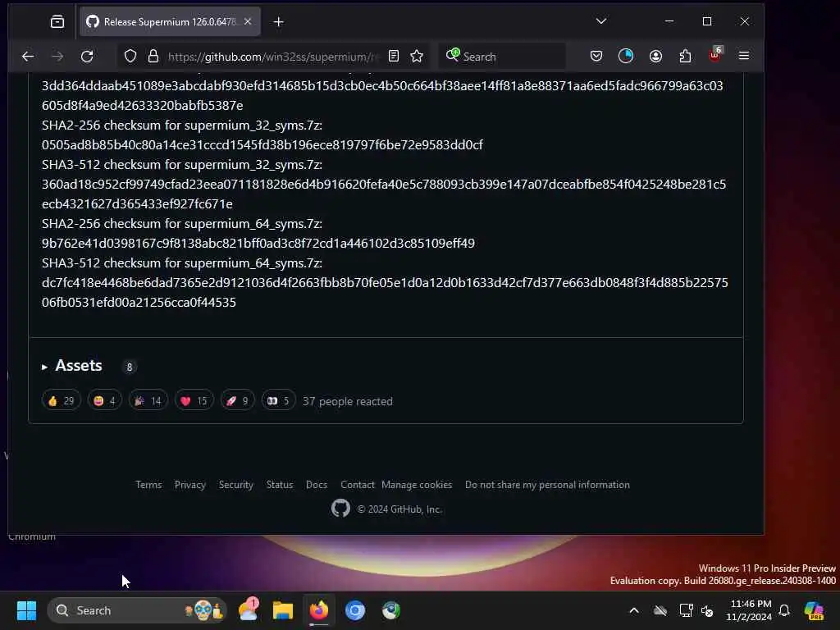Focus the browser Search box

click(502, 57)
